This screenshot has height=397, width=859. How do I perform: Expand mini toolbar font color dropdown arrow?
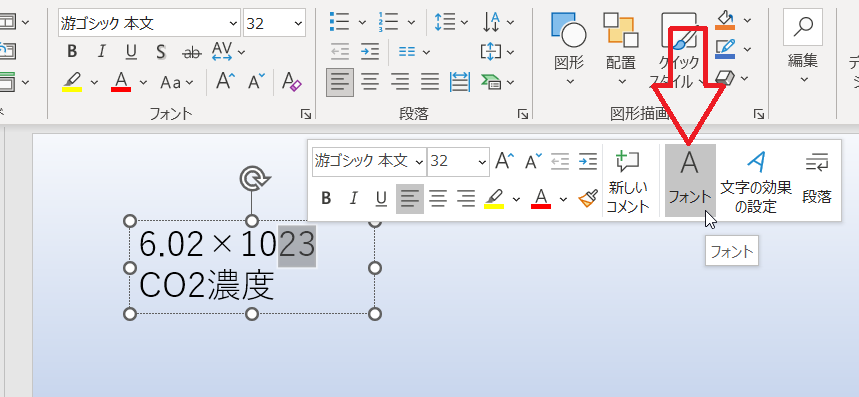pyautogui.click(x=563, y=199)
